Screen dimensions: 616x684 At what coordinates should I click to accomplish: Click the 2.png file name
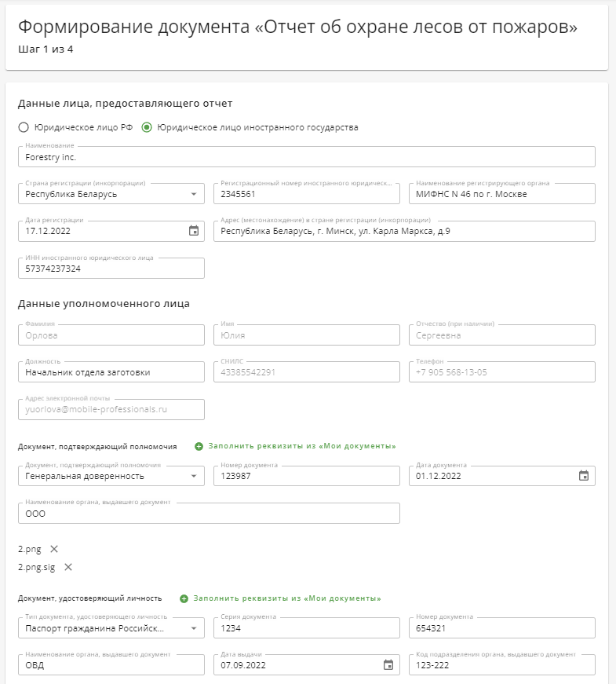click(30, 549)
